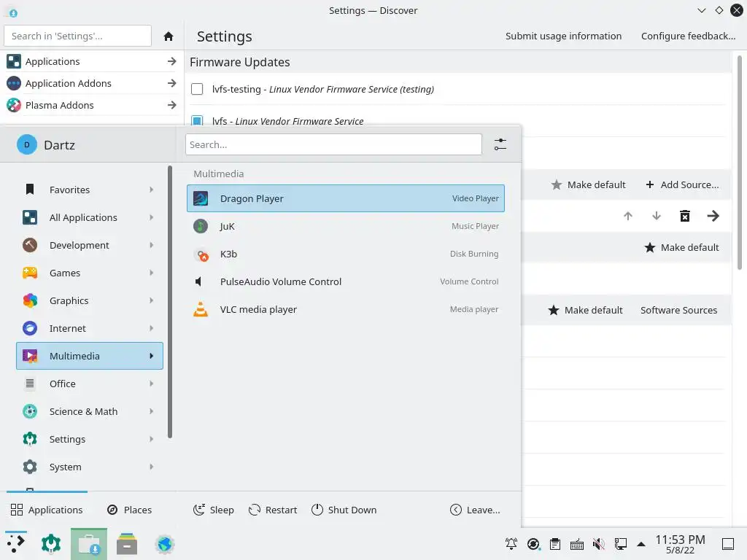Launch VLC media player
Viewport: 747px width, 560px height.
[345, 309]
